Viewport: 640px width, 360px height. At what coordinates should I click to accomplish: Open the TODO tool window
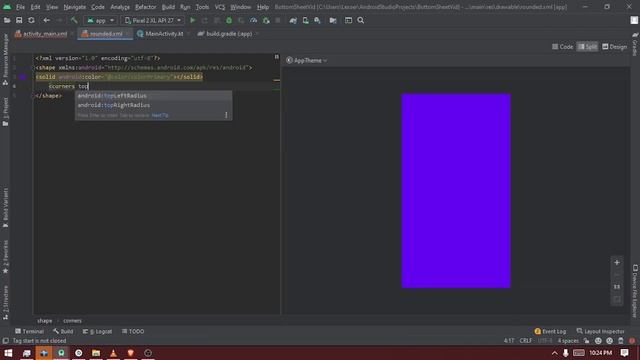point(133,331)
